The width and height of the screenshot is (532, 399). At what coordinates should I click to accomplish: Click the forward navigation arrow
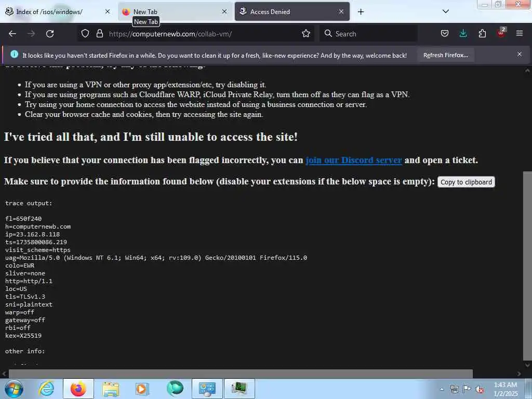tap(31, 34)
